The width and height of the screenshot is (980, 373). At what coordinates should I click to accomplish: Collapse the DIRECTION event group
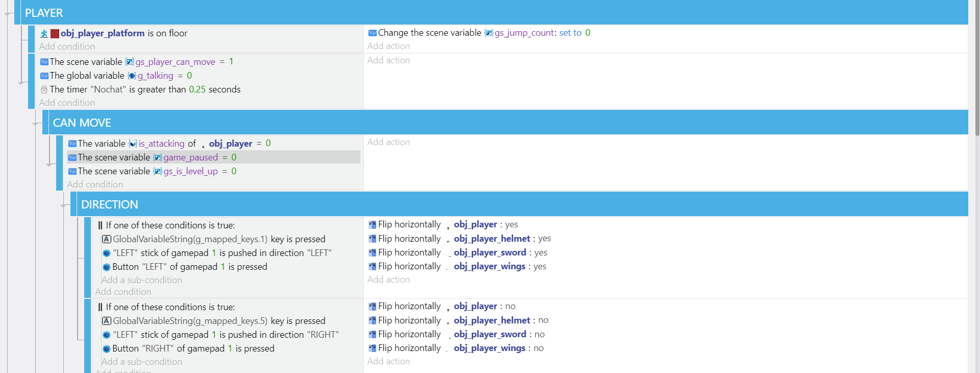64,205
